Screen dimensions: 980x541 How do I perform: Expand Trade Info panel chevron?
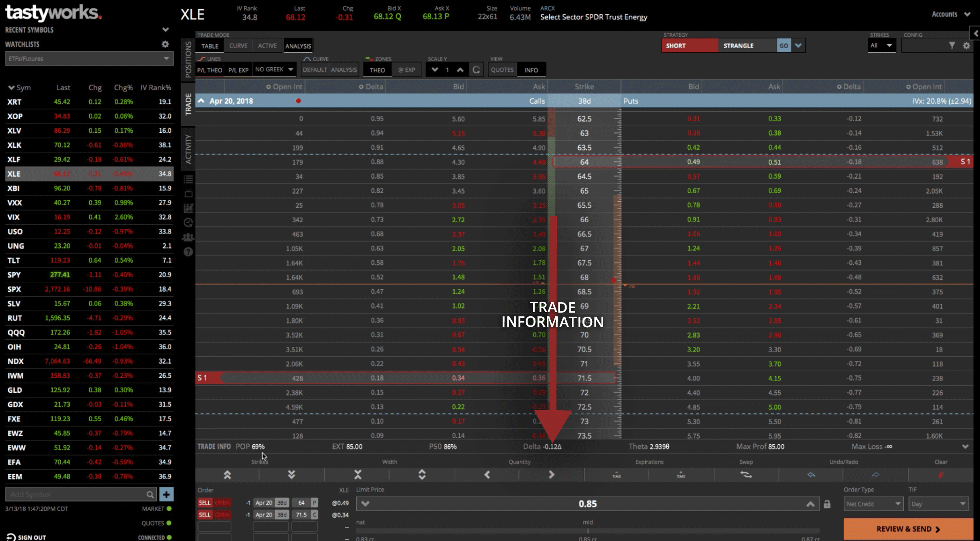coord(965,447)
